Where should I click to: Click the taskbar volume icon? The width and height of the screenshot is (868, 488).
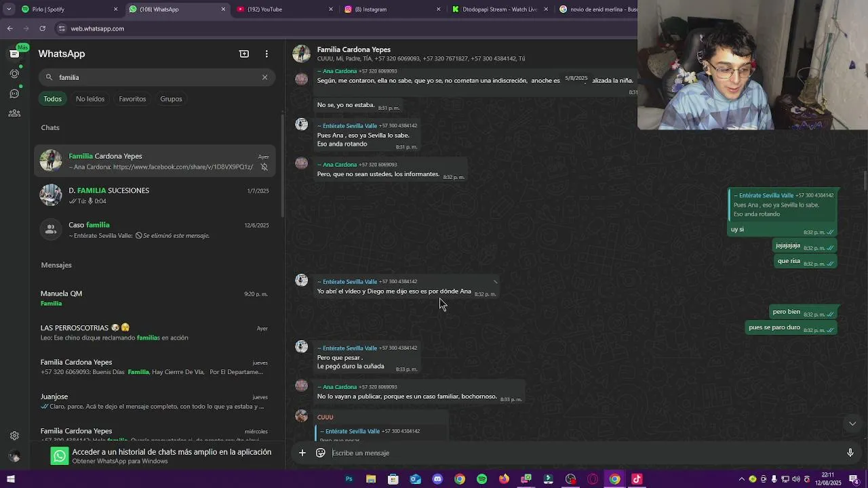[x=795, y=479]
